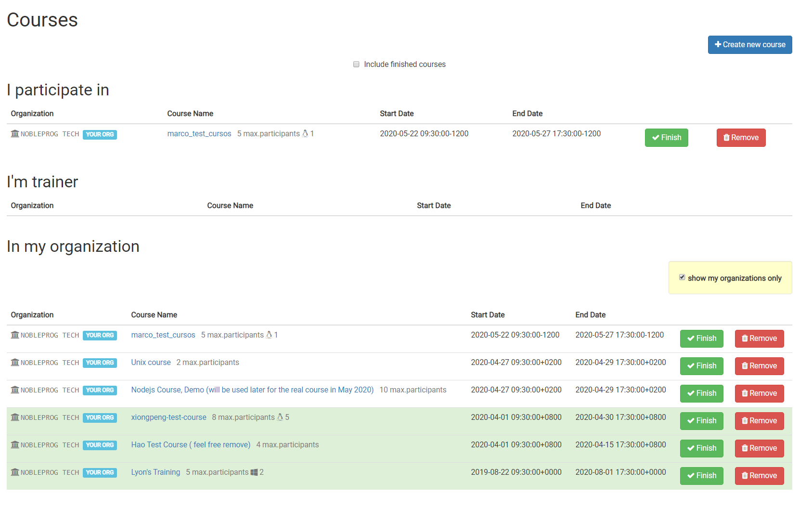This screenshot has height=508, width=812.
Task: Click the Linux penguin icon in the I participate in row
Action: point(305,134)
